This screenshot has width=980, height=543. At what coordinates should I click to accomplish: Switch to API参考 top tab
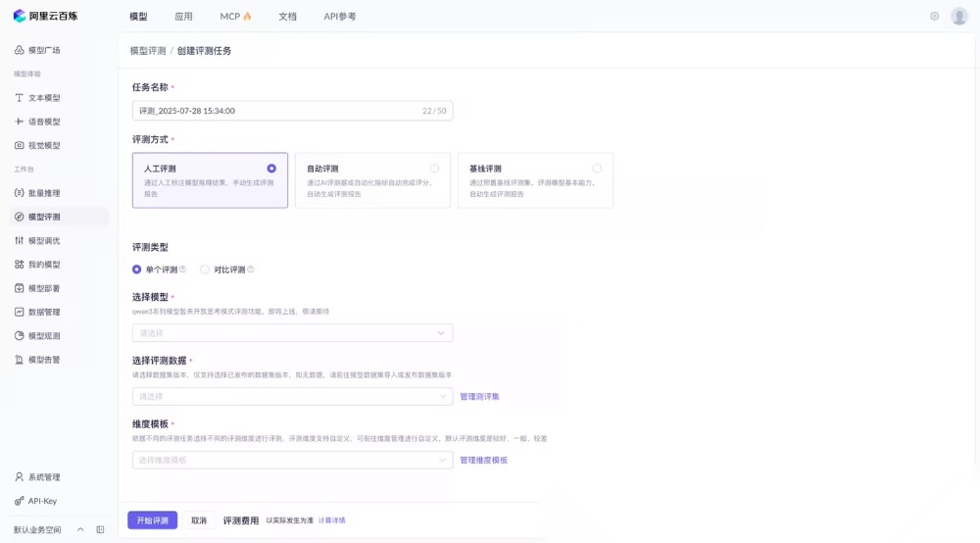[x=340, y=17]
